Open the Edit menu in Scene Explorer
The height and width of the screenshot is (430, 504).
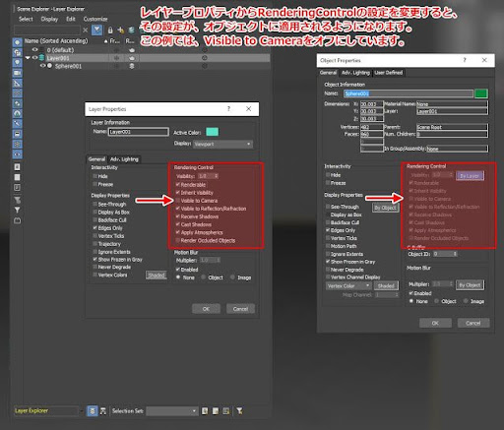71,19
